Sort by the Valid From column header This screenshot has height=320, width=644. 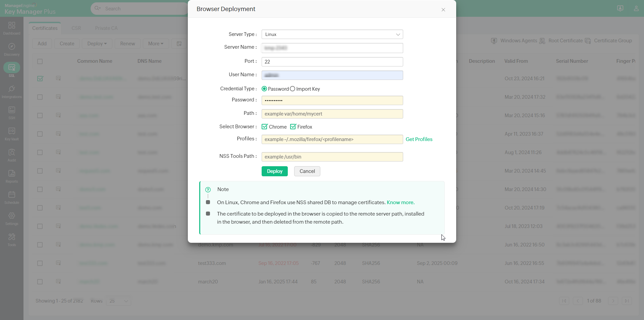[x=516, y=61]
